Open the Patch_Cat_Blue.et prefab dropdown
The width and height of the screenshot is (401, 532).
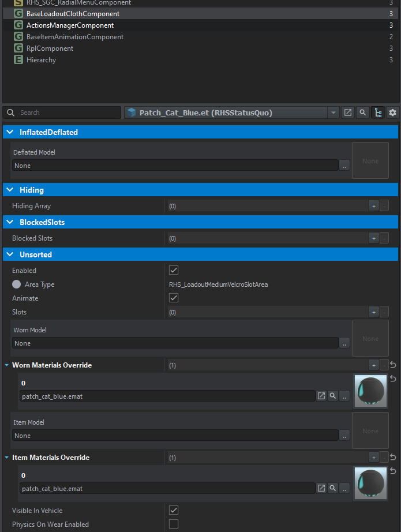tap(333, 113)
